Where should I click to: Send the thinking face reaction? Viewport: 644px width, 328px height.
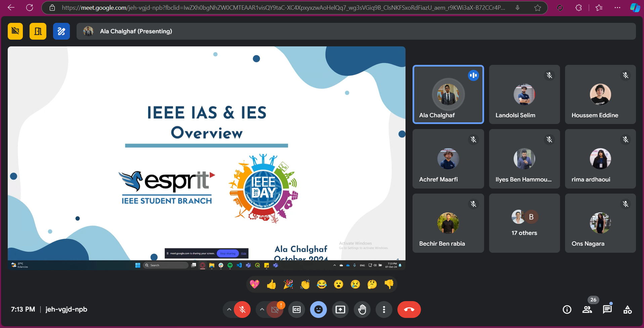click(372, 284)
